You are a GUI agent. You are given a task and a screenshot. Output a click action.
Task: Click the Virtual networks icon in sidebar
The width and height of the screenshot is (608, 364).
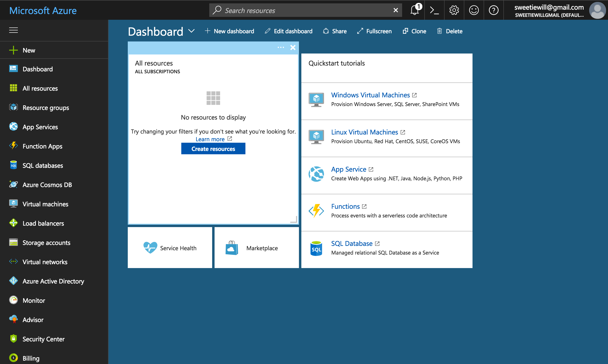(x=14, y=262)
